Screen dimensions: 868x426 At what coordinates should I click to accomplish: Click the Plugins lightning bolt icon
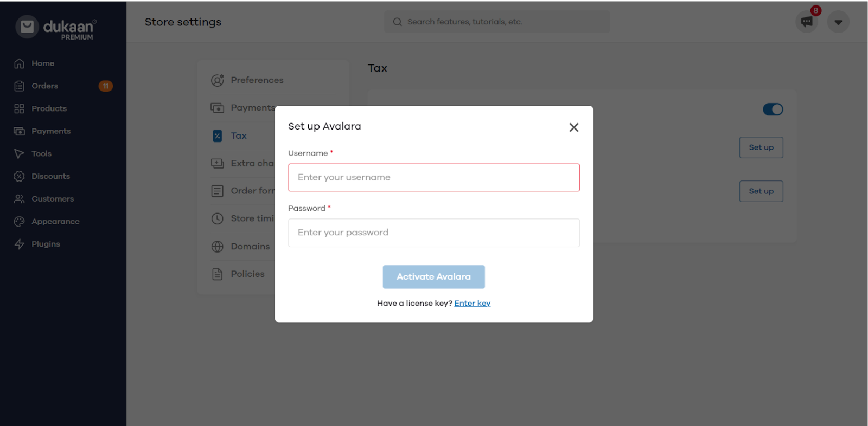(19, 244)
